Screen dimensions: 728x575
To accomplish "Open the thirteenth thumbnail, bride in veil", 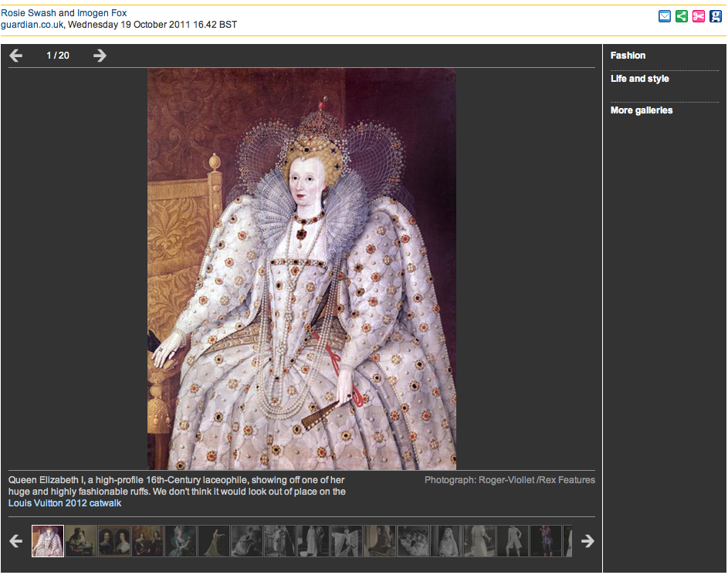I will point(446,541).
